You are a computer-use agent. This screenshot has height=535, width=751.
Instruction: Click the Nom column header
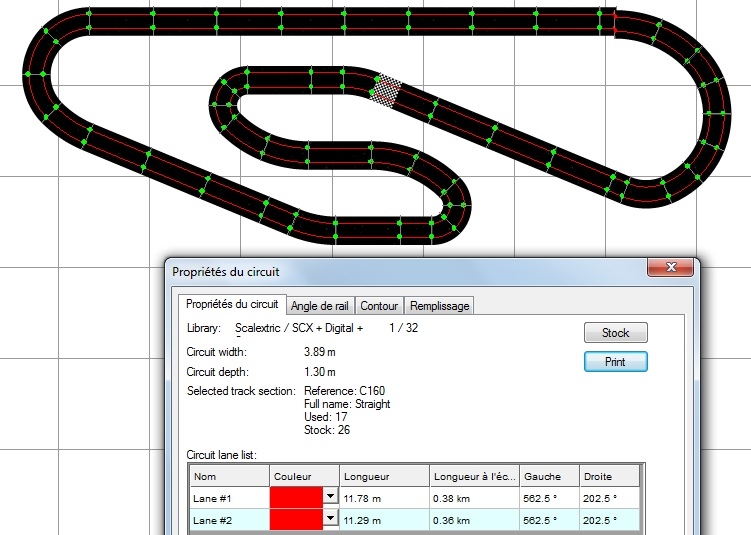click(x=228, y=477)
